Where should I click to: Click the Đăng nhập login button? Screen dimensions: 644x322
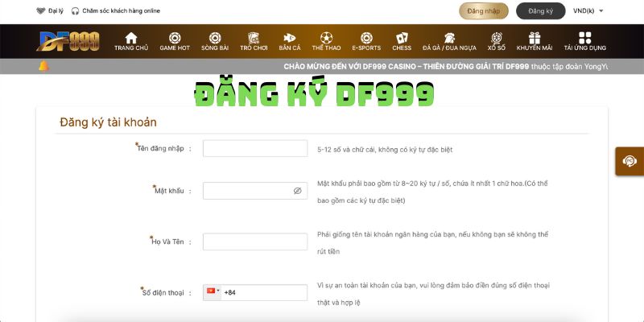click(484, 11)
